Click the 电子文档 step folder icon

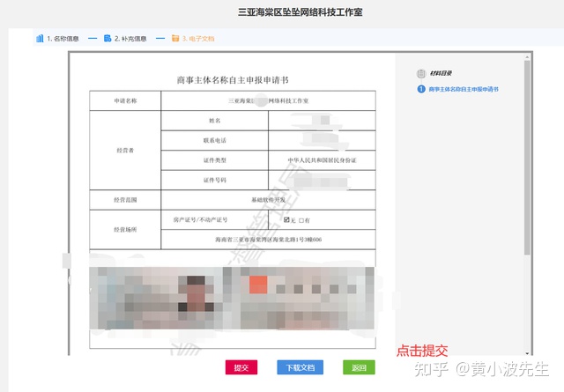[174, 39]
